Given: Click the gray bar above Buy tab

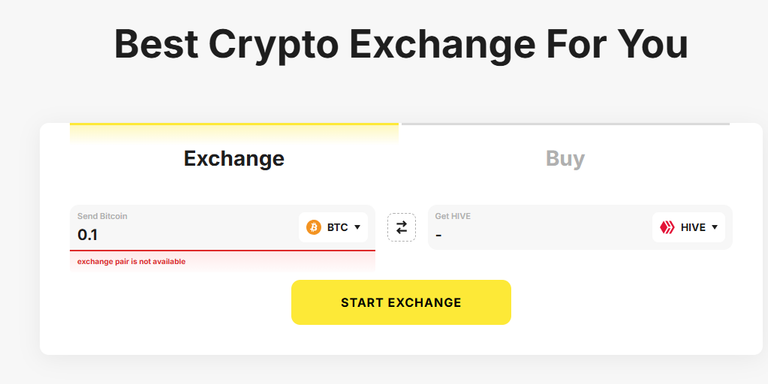Looking at the screenshot, I should pyautogui.click(x=566, y=124).
